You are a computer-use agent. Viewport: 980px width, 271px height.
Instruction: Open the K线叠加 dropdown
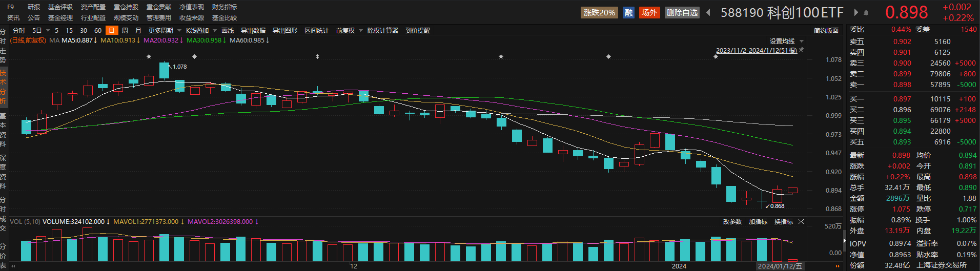pos(201,31)
